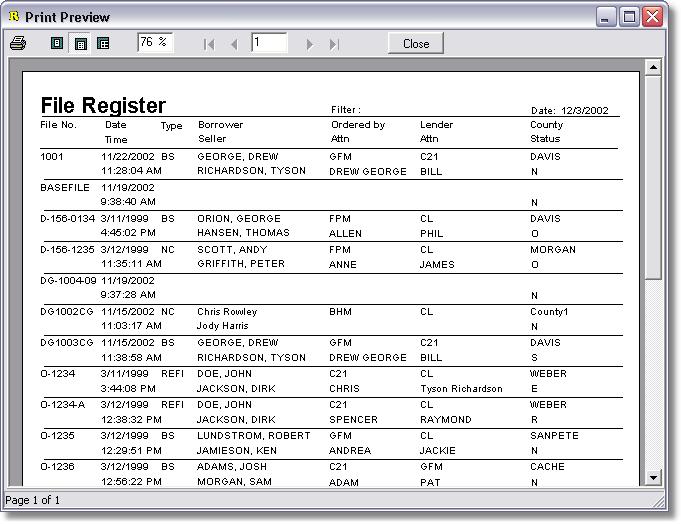This screenshot has width=681, height=524.
Task: Click the Type column header
Action: 172,126
